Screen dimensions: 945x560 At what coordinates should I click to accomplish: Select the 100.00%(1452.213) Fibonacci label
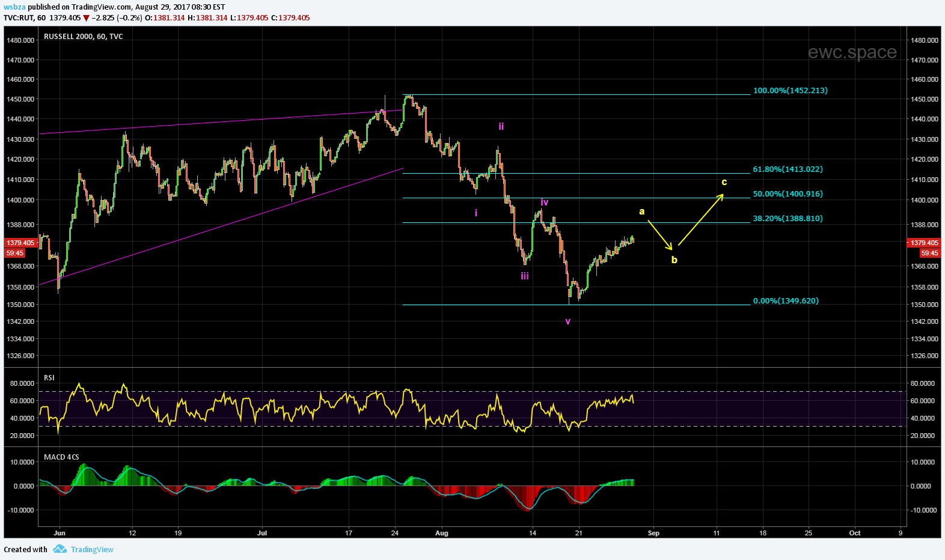pyautogui.click(x=790, y=91)
